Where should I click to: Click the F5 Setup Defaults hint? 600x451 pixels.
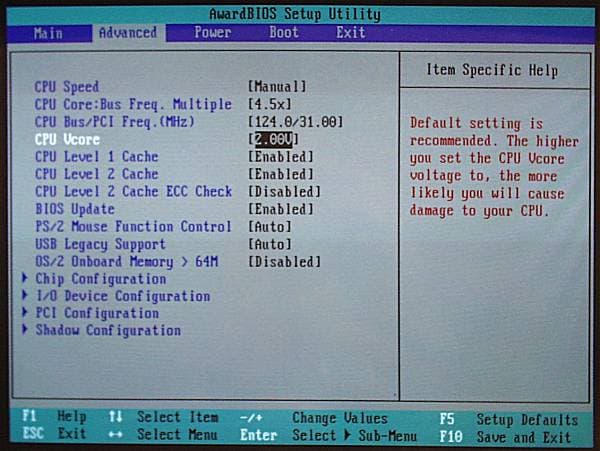point(509,420)
